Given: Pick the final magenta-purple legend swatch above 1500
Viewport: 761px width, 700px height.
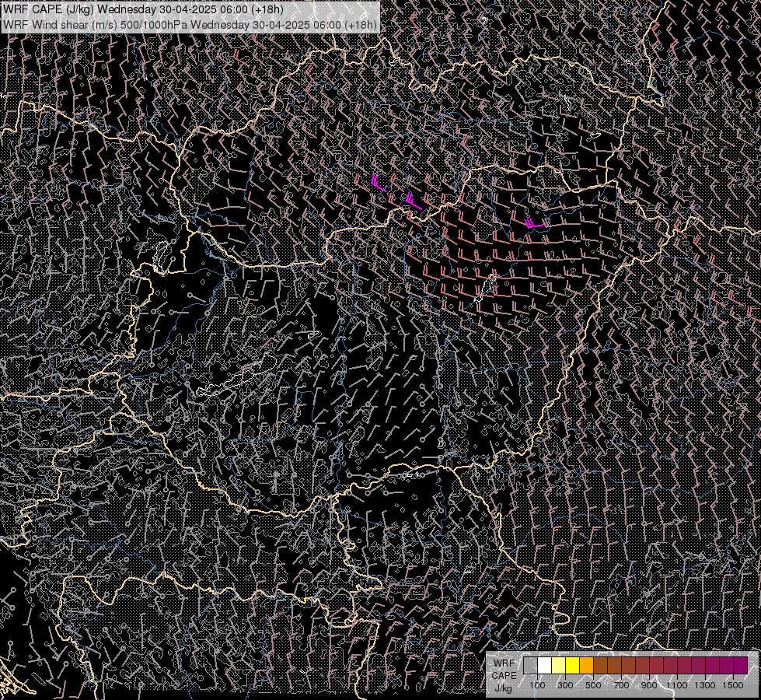Looking at the screenshot, I should point(741,666).
